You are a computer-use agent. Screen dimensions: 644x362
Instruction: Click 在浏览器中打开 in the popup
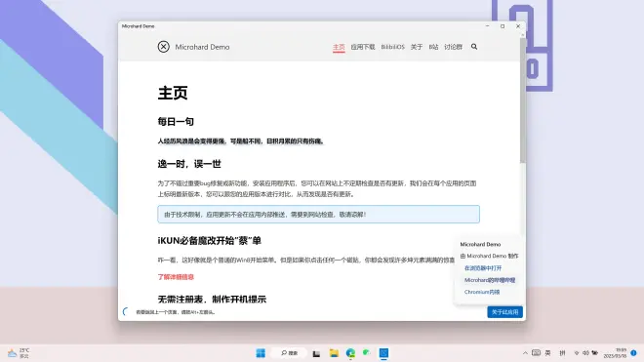pos(483,268)
